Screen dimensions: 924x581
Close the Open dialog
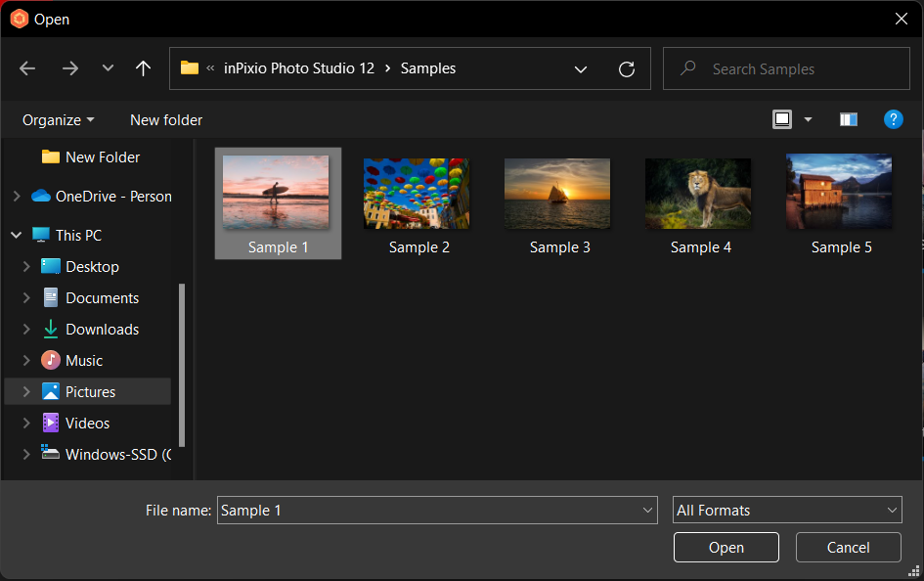901,19
